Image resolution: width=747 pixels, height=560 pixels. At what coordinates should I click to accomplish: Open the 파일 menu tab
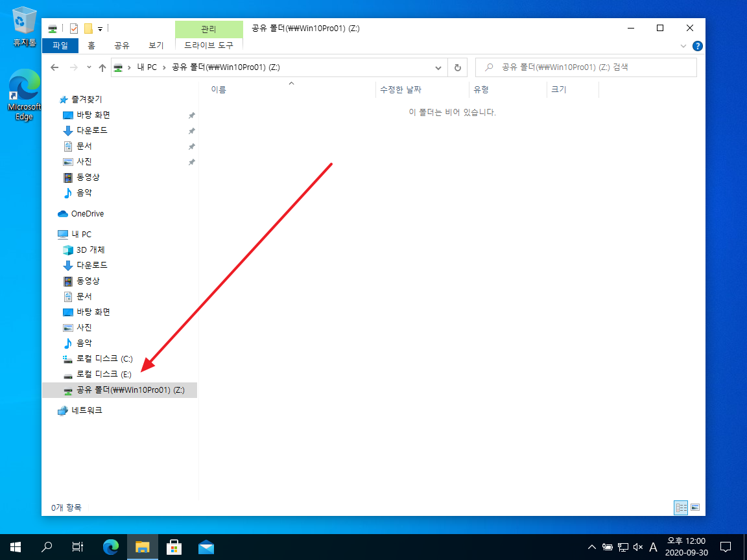(x=60, y=46)
